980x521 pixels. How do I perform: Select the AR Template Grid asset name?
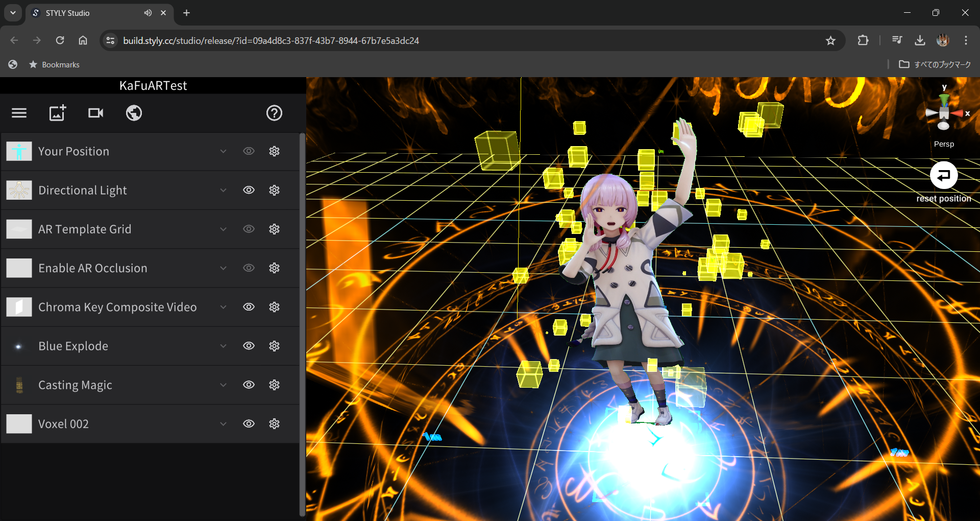click(85, 229)
